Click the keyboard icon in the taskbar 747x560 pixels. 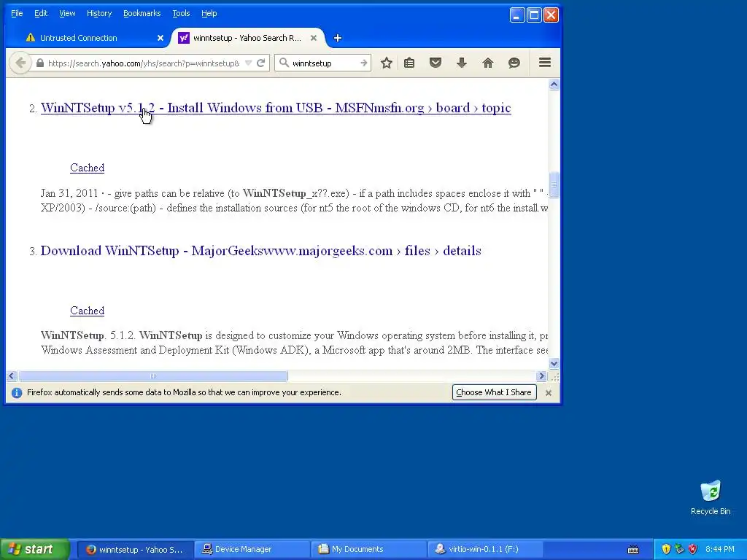633,550
